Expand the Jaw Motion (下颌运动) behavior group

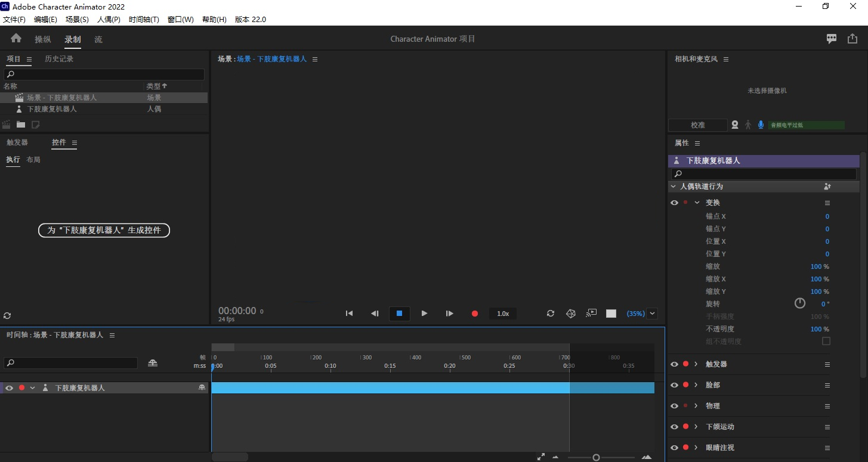pos(696,426)
